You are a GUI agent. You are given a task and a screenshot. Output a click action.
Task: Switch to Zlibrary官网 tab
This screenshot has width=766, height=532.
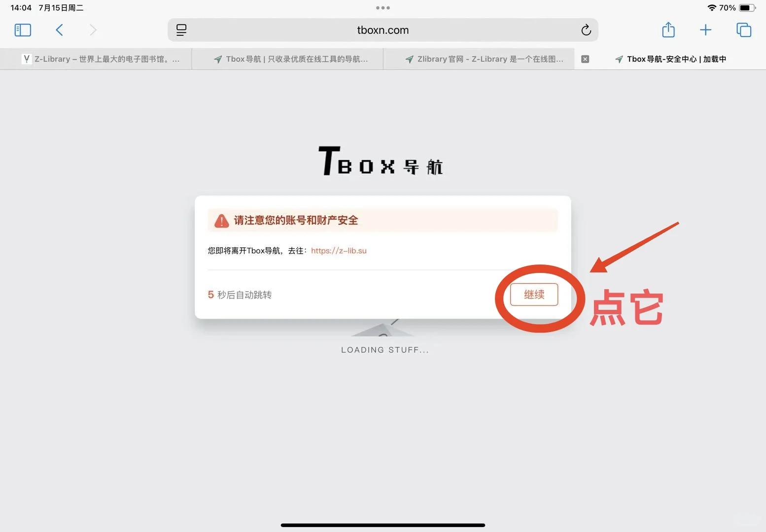click(x=479, y=59)
